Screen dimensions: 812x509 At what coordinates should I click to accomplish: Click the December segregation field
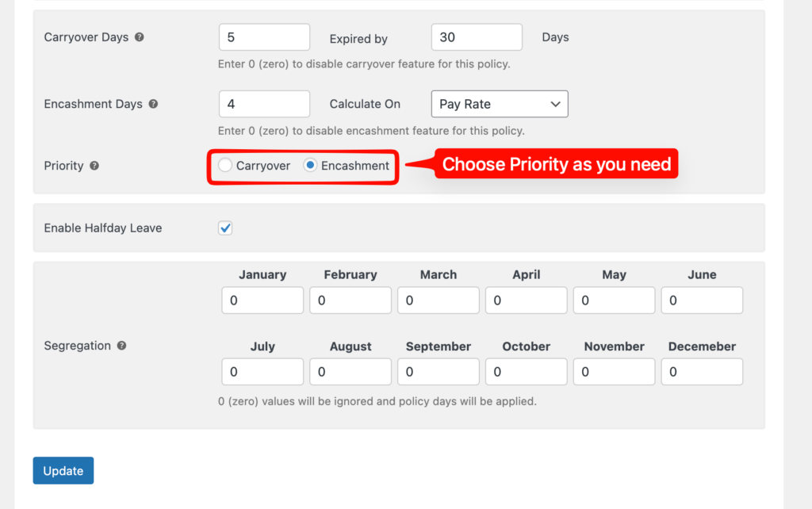(x=702, y=372)
